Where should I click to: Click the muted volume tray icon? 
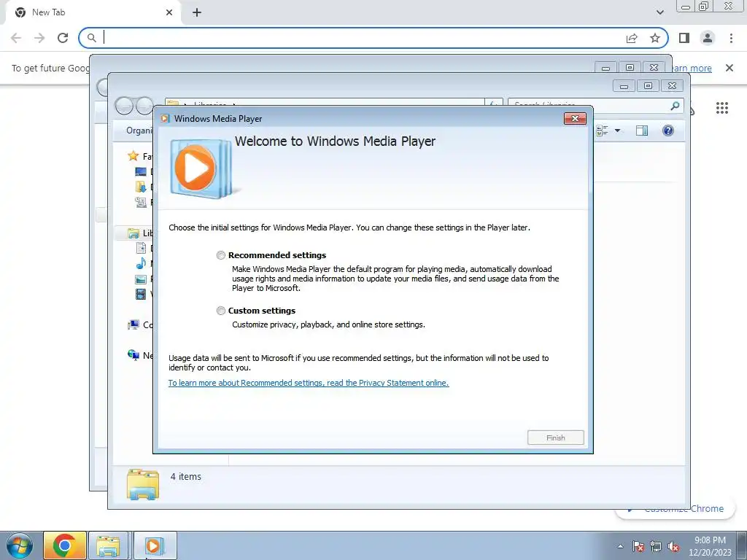673,546
